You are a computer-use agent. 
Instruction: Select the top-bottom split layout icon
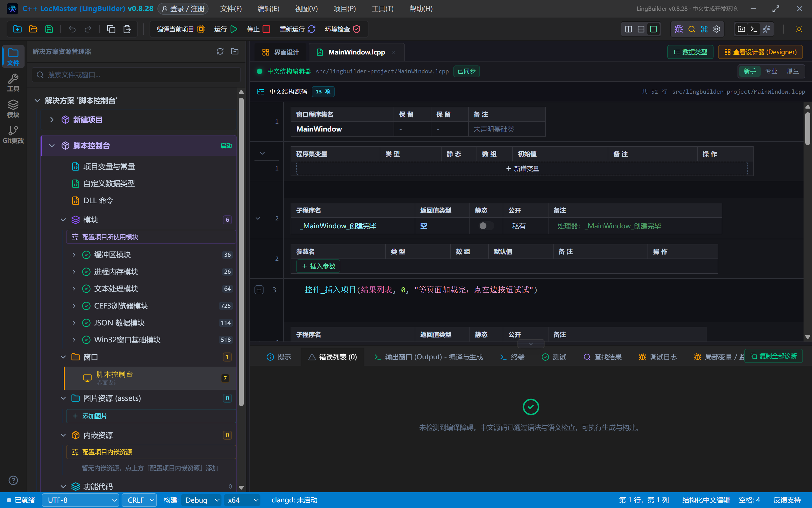point(641,29)
